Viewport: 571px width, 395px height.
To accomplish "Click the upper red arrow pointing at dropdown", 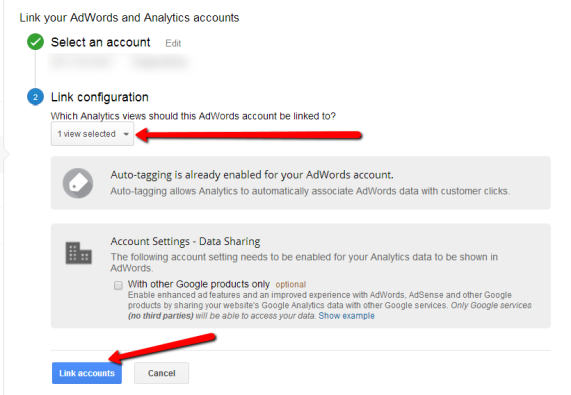I will click(x=248, y=135).
